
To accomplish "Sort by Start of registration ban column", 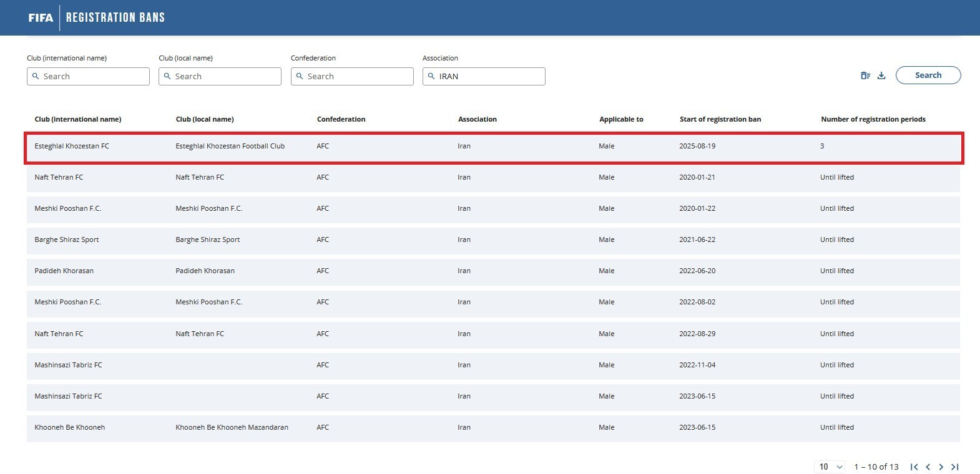I will point(720,119).
